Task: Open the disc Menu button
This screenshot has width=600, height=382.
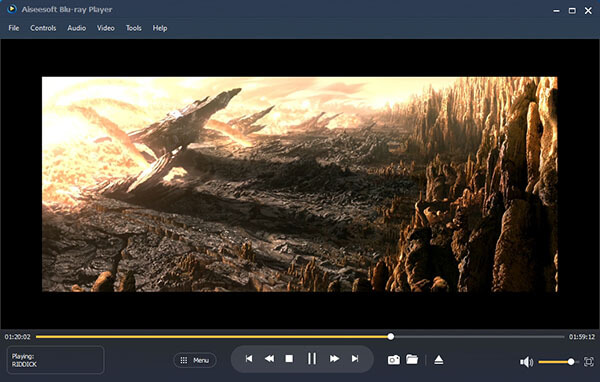Action: coord(195,360)
